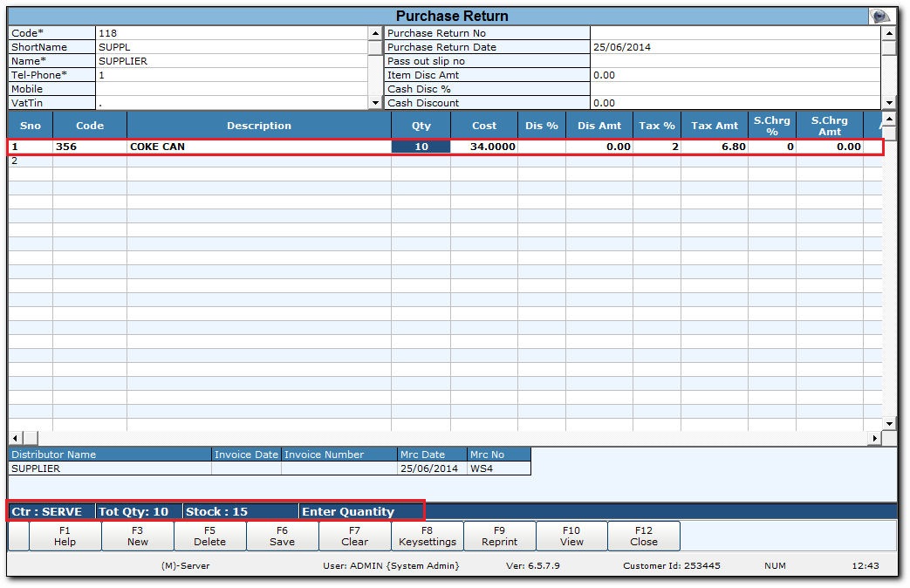910x588 pixels.
Task: Click the Tax Amt cell 6.80
Action: (x=715, y=147)
